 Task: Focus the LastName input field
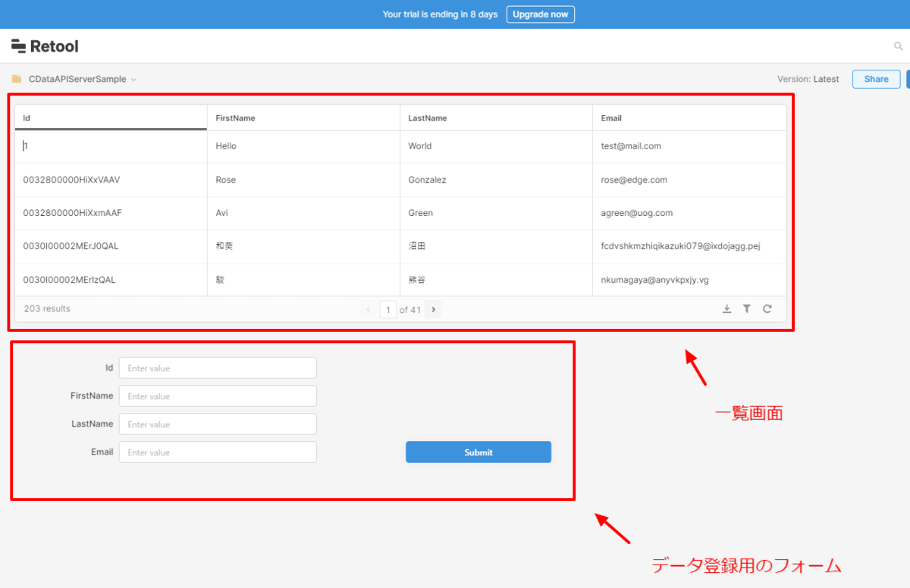[218, 424]
